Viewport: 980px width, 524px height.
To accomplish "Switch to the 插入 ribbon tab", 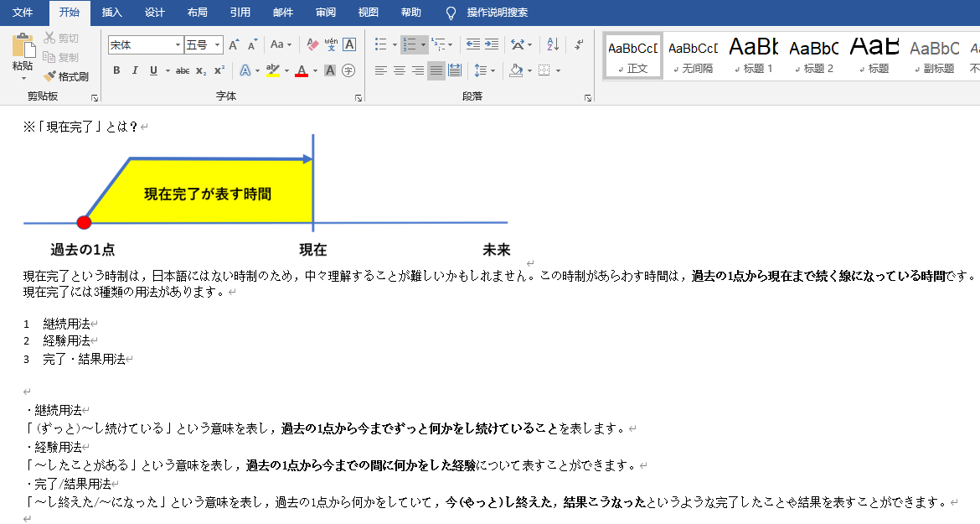I will pos(112,13).
